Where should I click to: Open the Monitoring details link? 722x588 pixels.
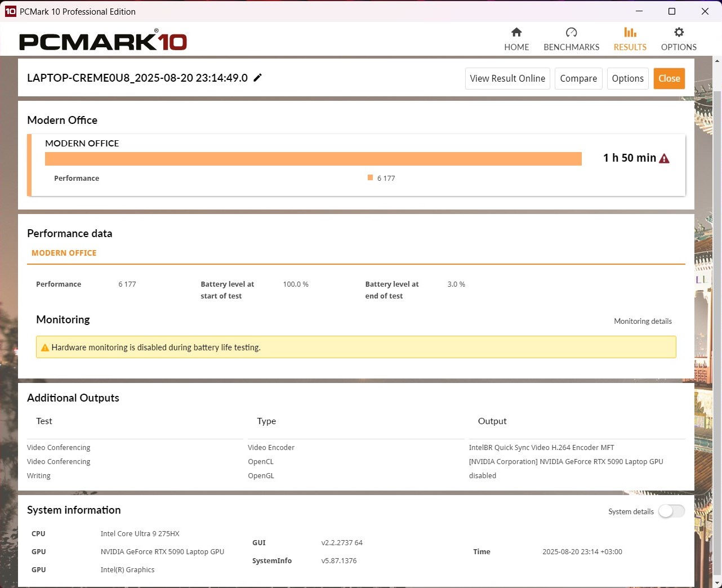tap(643, 321)
